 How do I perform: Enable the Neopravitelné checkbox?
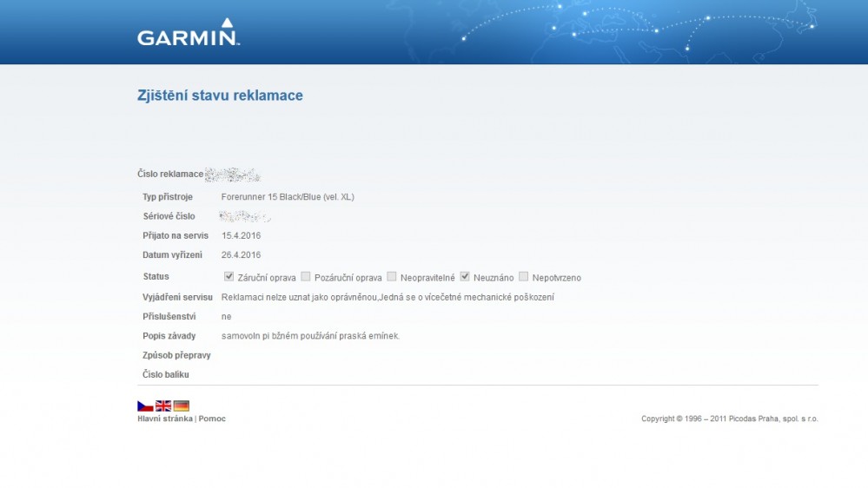coord(392,277)
